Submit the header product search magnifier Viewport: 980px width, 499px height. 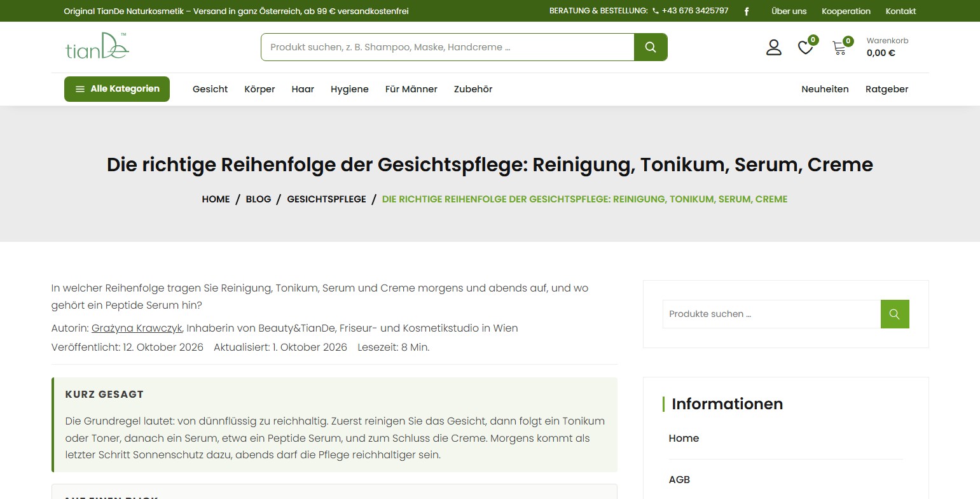651,47
